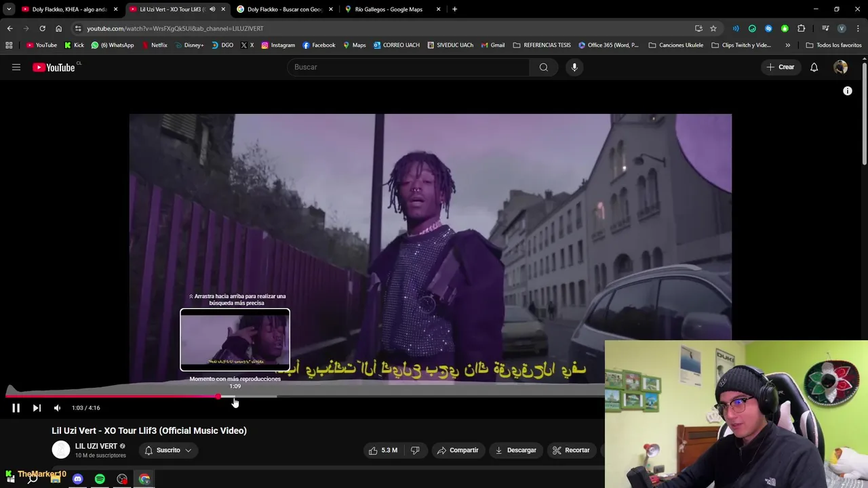
Task: Open Chrome from the taskbar
Action: point(144,479)
